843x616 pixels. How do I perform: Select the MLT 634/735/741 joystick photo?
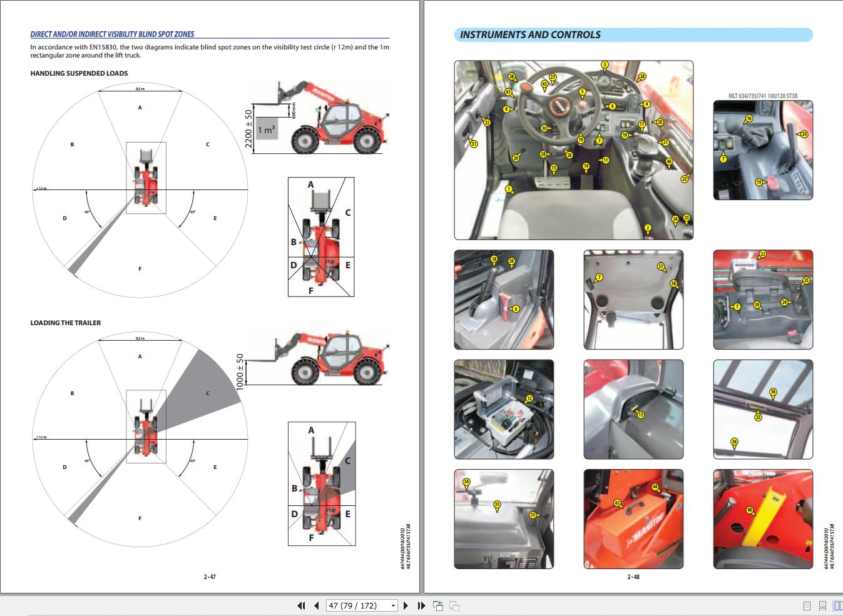point(762,151)
